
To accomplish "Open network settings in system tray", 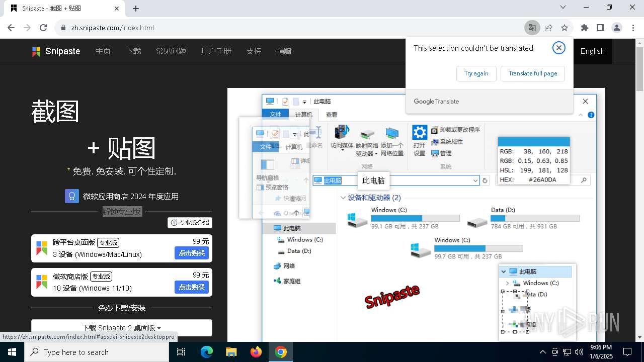I will [567, 352].
